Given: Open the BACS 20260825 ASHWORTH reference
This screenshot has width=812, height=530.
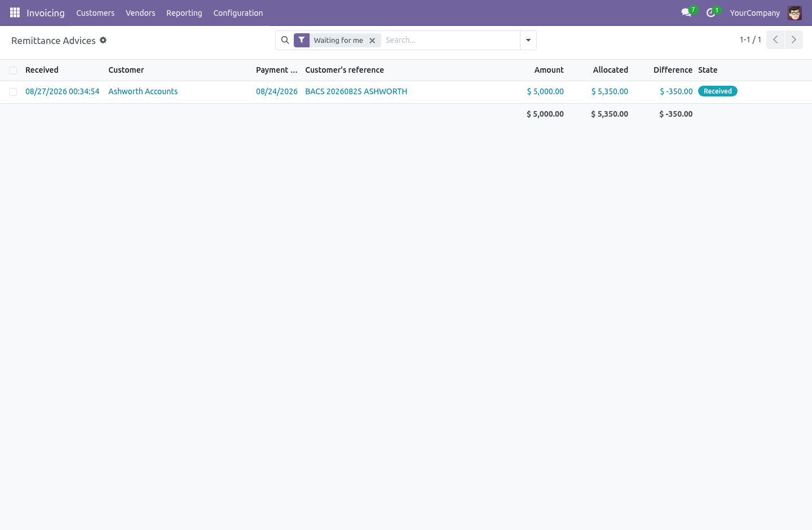Looking at the screenshot, I should point(356,91).
